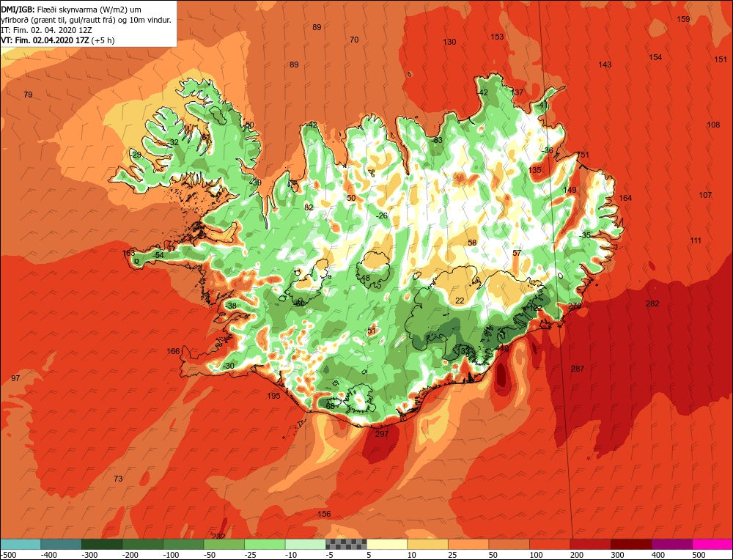This screenshot has width=733, height=560.
Task: Click the map value '-38' in west Iceland
Action: pyautogui.click(x=230, y=306)
